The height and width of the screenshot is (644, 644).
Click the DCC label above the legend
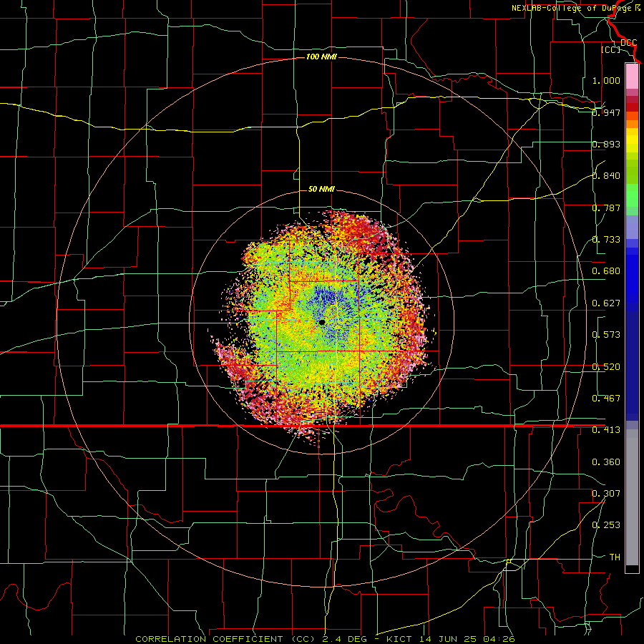(629, 43)
